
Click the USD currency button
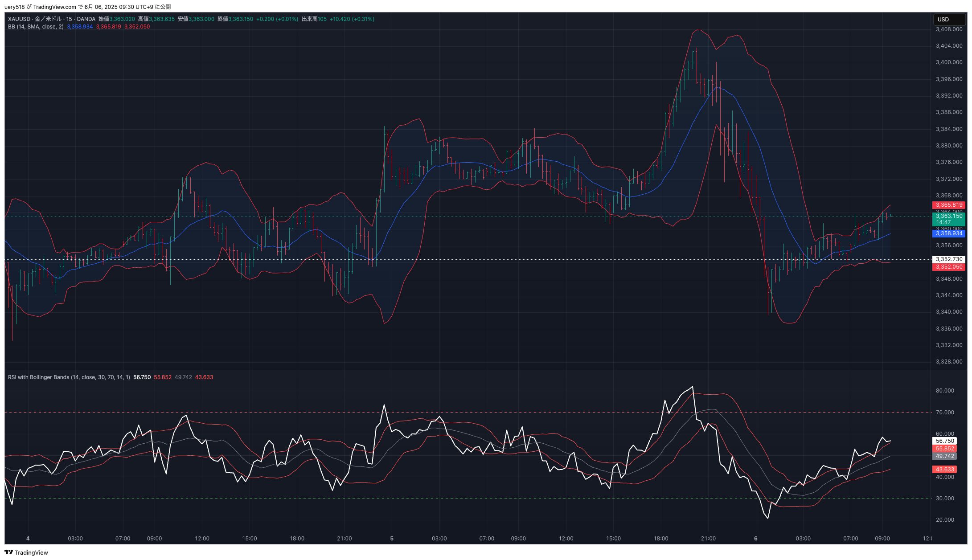[949, 20]
